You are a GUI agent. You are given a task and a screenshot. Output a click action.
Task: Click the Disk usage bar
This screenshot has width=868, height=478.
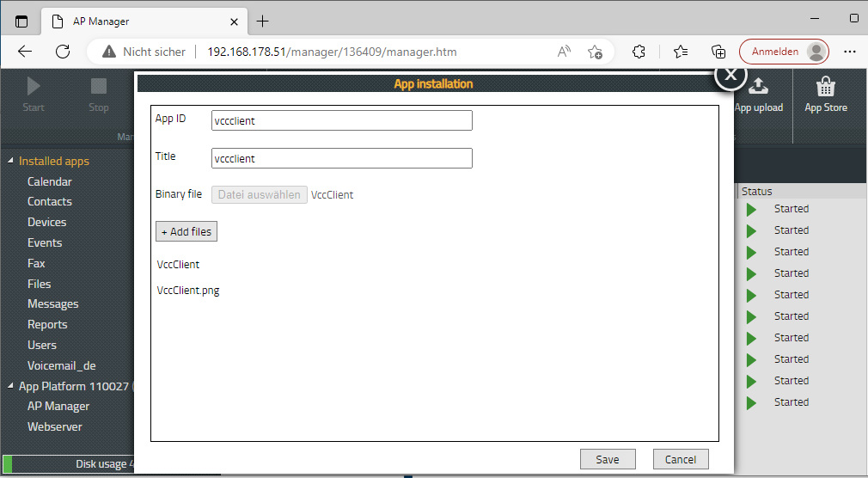[x=69, y=464]
